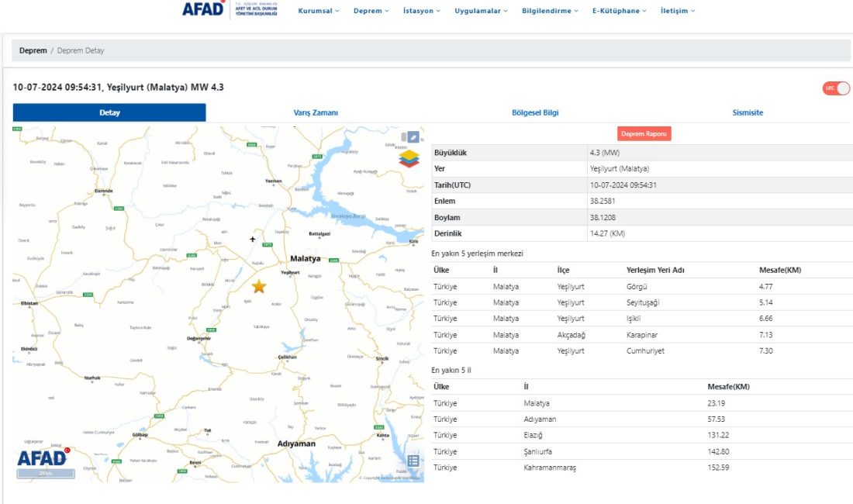Click the fullscreen expand icon on map
The width and height of the screenshot is (853, 504).
point(414,137)
